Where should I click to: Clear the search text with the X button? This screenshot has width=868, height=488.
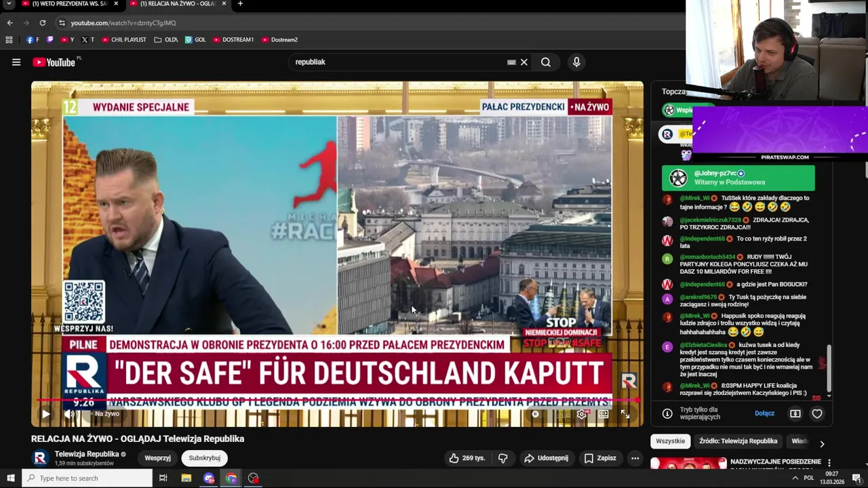524,62
